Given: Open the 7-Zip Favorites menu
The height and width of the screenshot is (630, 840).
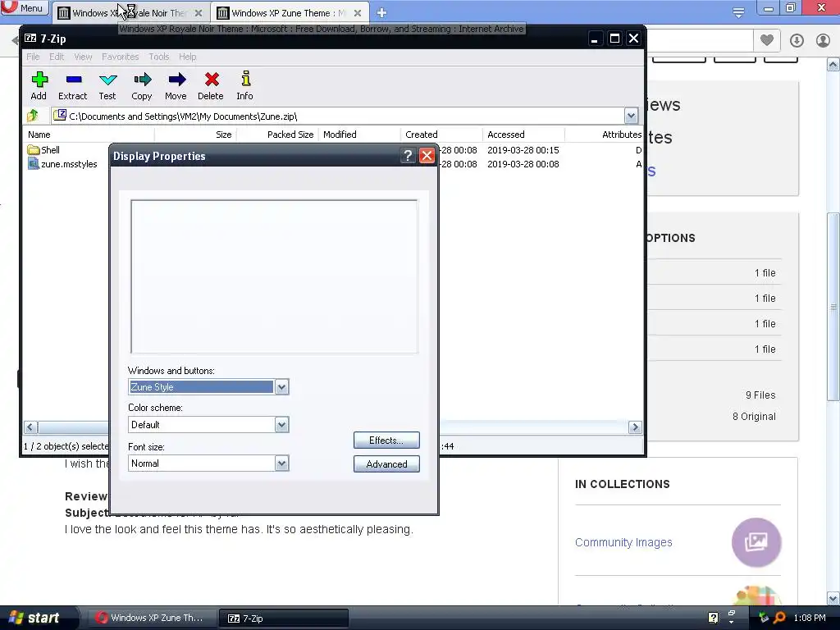Looking at the screenshot, I should pos(121,57).
